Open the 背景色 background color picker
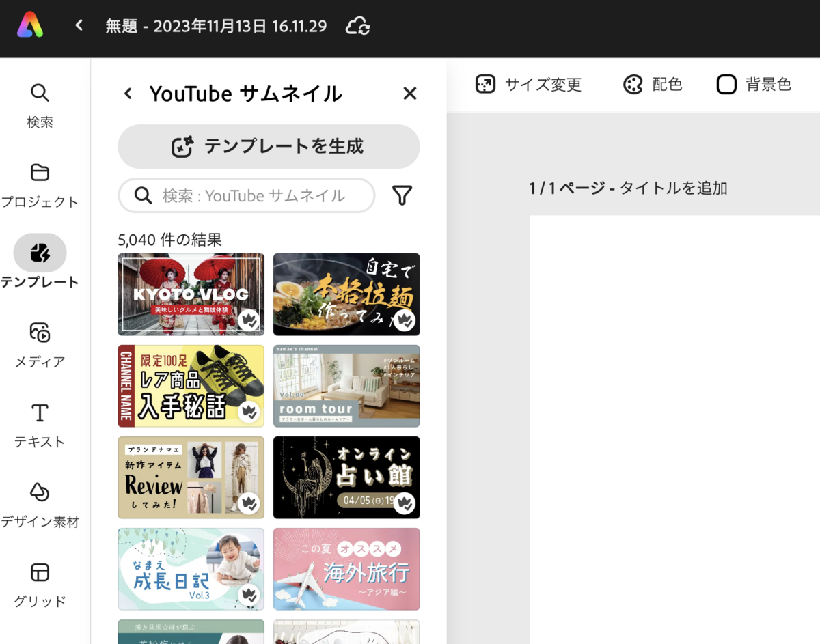Image resolution: width=820 pixels, height=644 pixels. [x=754, y=85]
